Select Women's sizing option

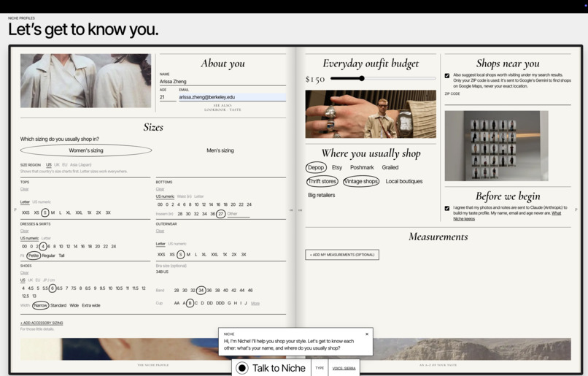pos(86,150)
